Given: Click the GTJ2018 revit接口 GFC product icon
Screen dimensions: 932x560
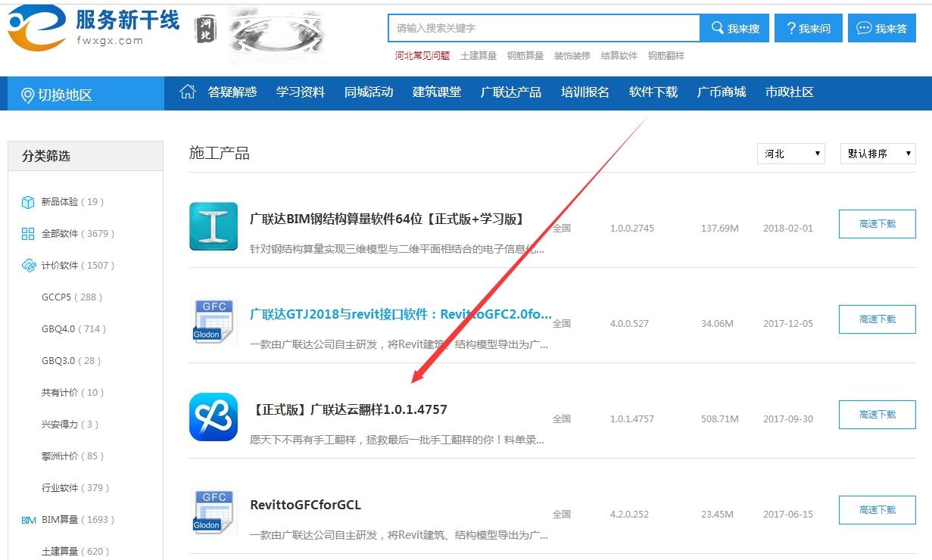Looking at the screenshot, I should tap(214, 322).
